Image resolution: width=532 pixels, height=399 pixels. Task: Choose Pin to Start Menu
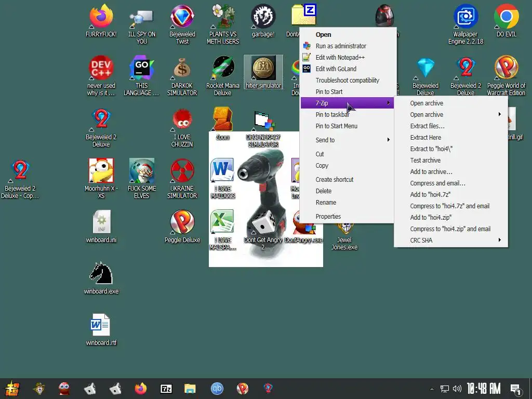(347, 126)
